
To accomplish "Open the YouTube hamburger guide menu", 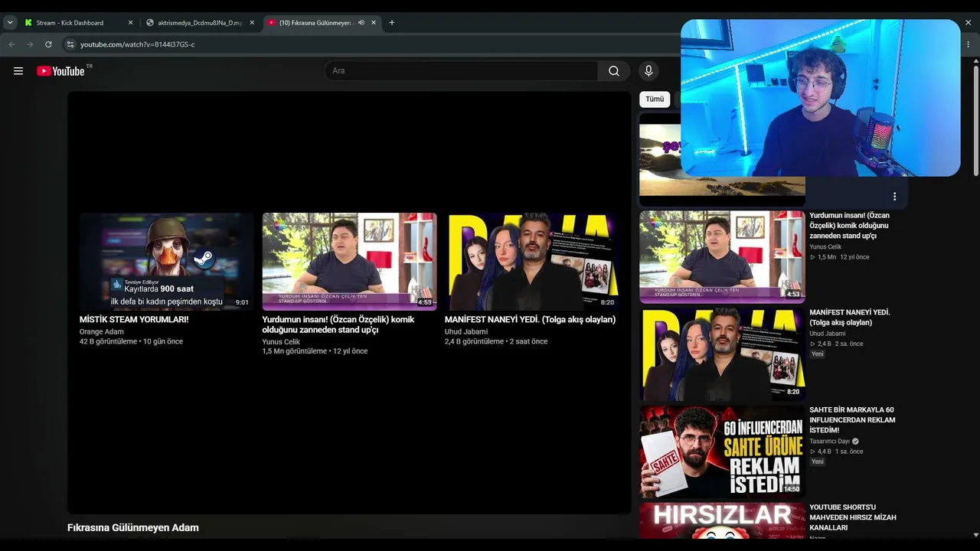I will (x=18, y=71).
